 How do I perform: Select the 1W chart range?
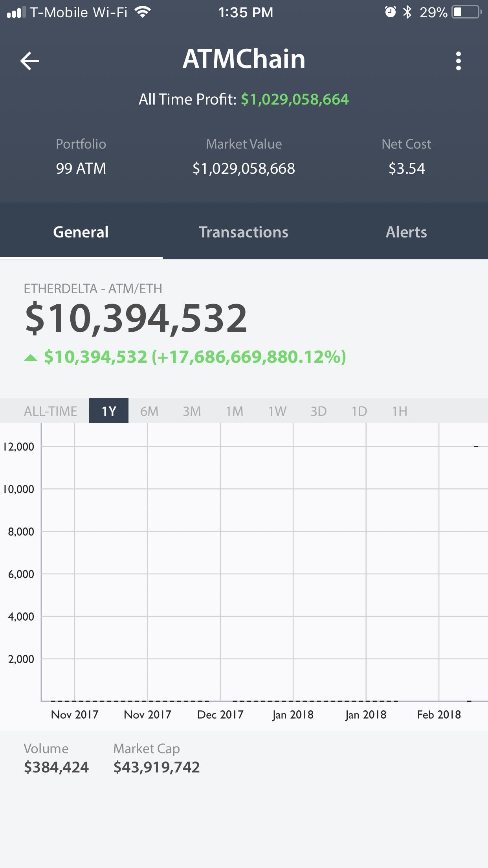point(277,411)
